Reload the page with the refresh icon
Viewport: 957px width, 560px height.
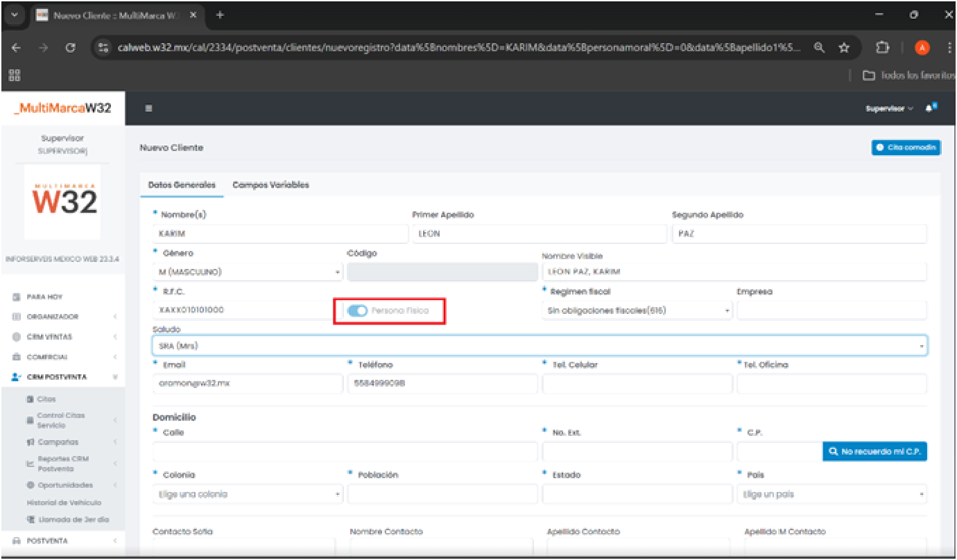[70, 48]
